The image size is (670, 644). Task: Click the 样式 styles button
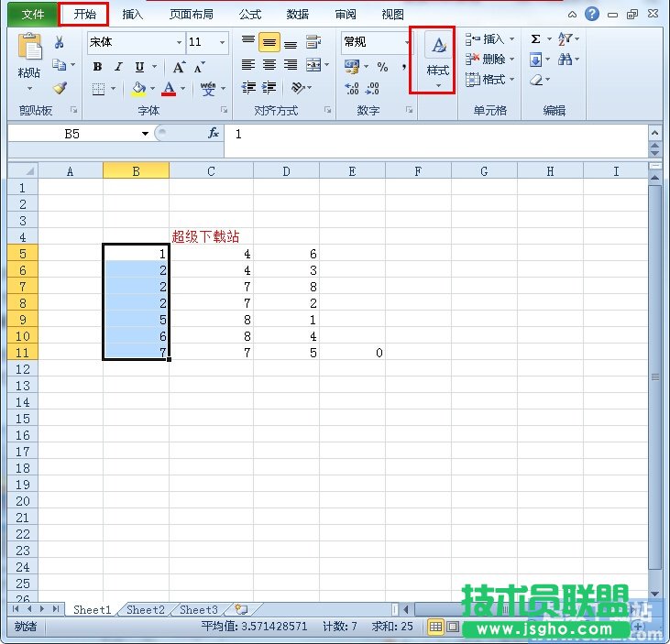[438, 60]
